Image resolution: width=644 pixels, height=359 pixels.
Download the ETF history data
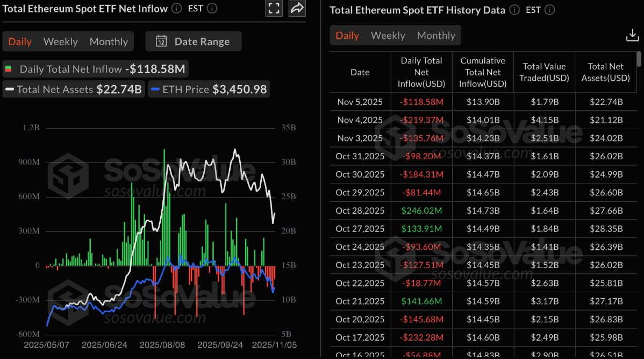tap(632, 36)
